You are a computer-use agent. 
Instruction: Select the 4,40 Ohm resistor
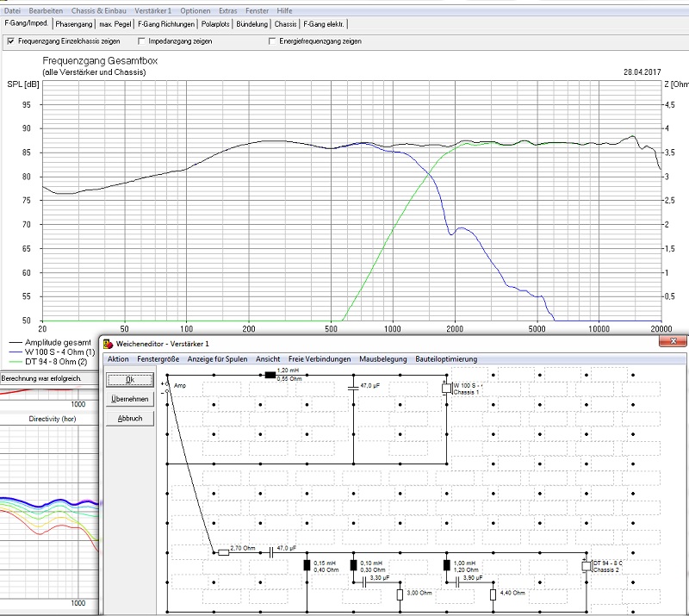[x=493, y=595]
